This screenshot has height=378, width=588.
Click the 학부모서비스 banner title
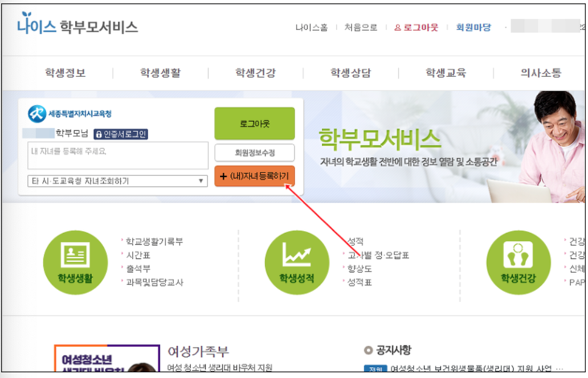pyautogui.click(x=380, y=139)
